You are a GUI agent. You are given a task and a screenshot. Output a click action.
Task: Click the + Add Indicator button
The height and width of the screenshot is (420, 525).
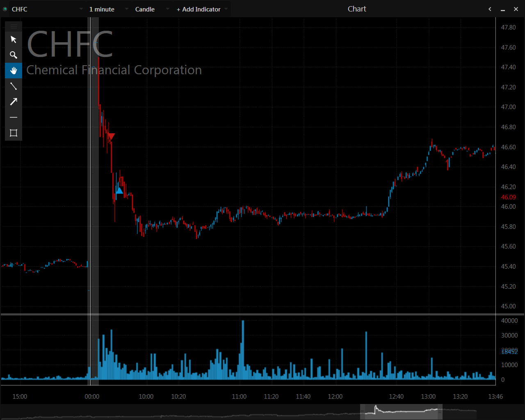pos(199,9)
